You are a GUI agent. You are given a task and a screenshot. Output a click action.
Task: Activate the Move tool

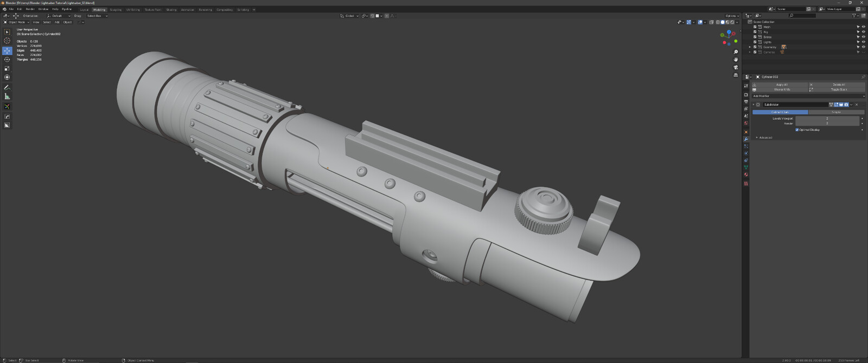coord(7,50)
